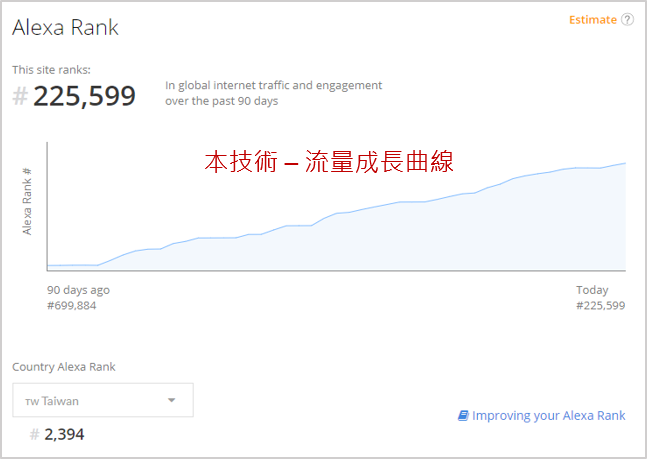The height and width of the screenshot is (459, 647).
Task: Click the global rank number 225,599
Action: click(x=84, y=96)
